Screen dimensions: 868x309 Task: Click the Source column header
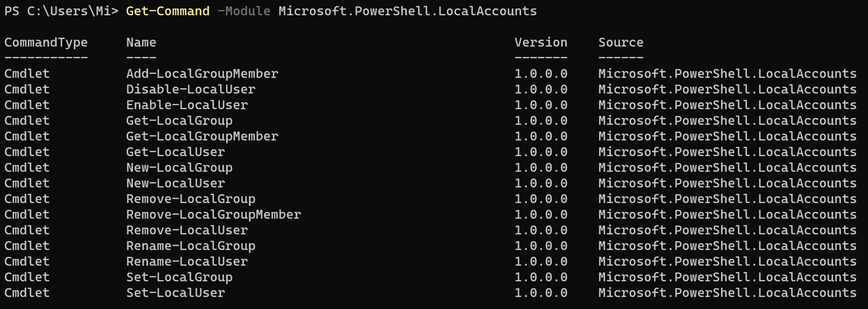(620, 42)
